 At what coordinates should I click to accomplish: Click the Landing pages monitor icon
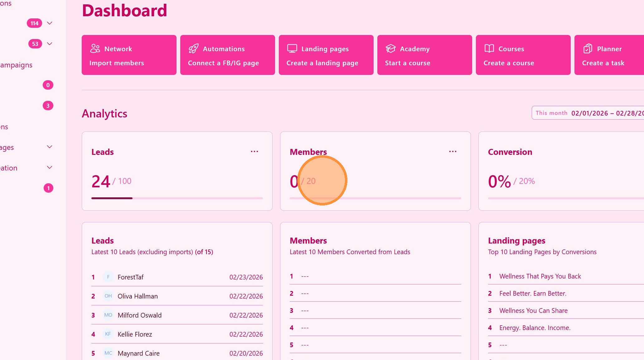click(292, 48)
